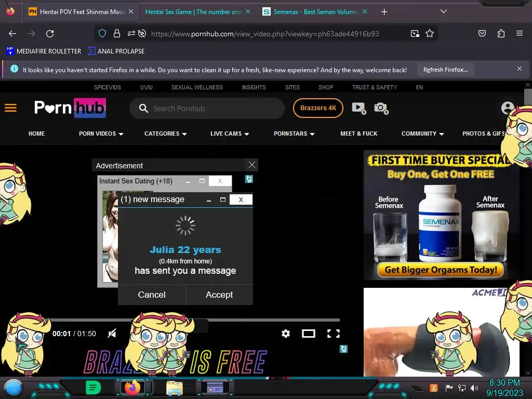
Task: Click the Firefox icon on the taskbar
Action: (132, 388)
